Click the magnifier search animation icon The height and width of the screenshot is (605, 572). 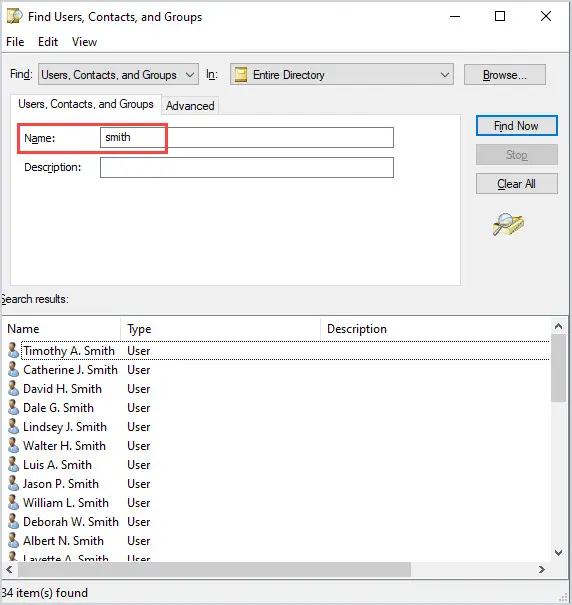[x=508, y=224]
